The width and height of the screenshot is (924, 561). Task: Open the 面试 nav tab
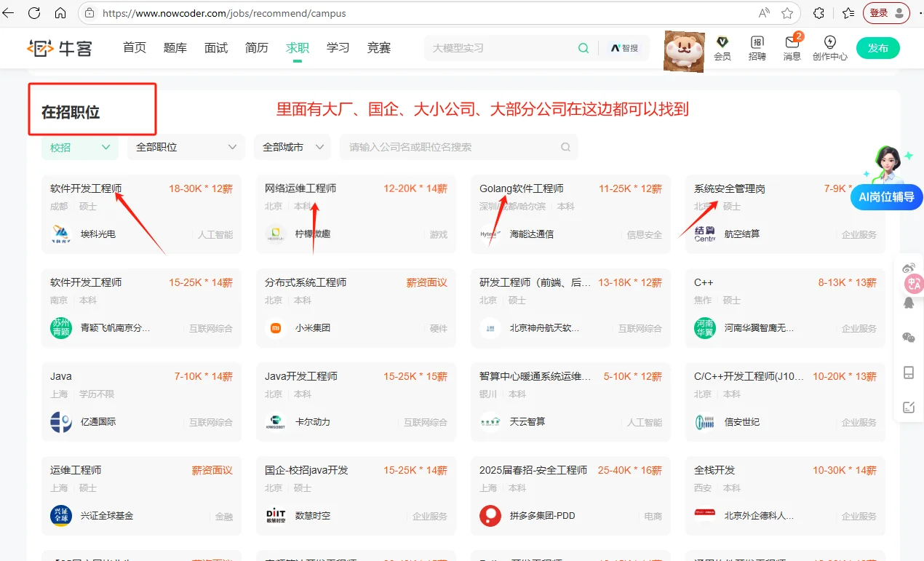216,48
